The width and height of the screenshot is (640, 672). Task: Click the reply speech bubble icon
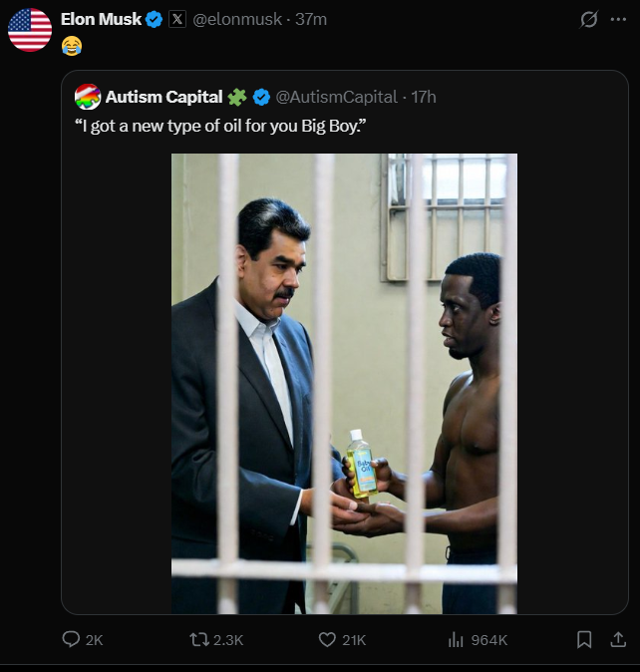pos(71,639)
